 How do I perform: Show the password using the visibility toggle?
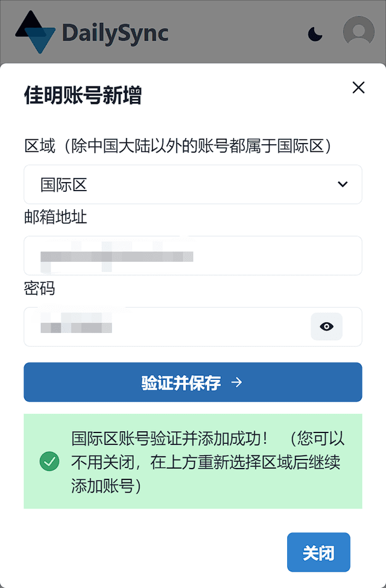pyautogui.click(x=326, y=326)
